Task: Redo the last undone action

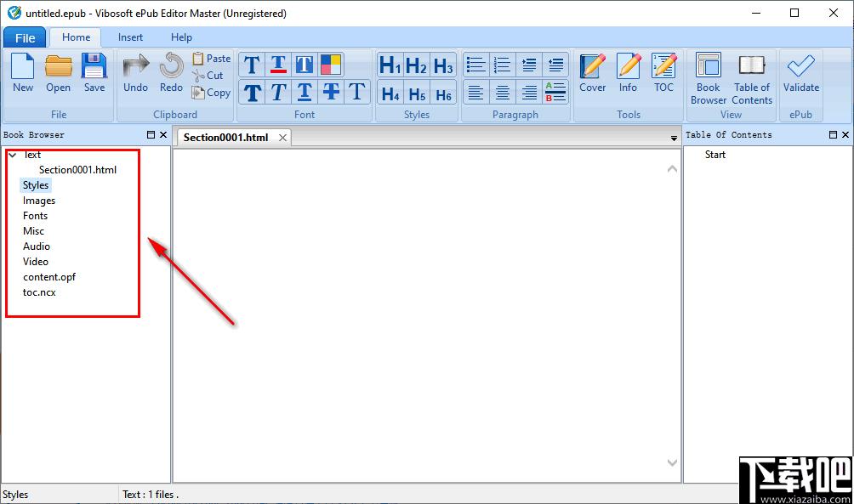Action: point(171,73)
